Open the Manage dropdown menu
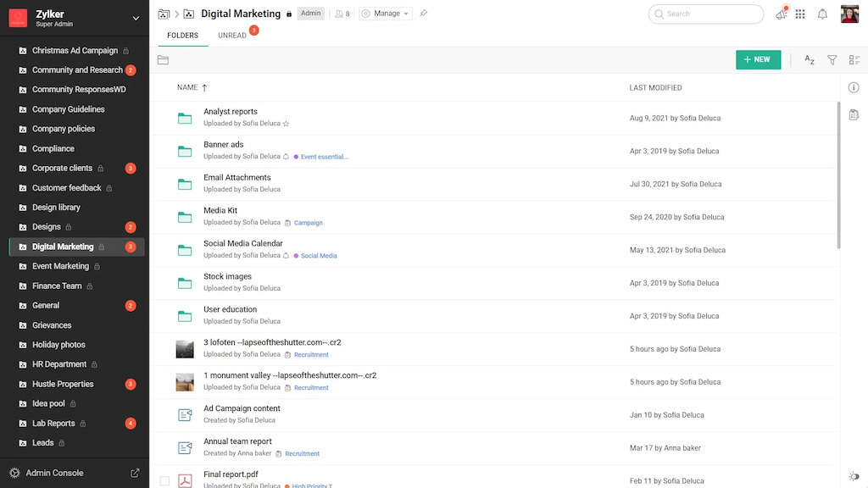Image resolution: width=868 pixels, height=488 pixels. tap(385, 14)
